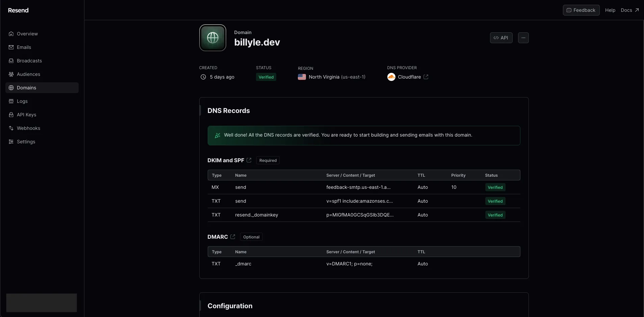Click the 5 days ago text
Viewport: 644px width, 317px height.
point(222,77)
